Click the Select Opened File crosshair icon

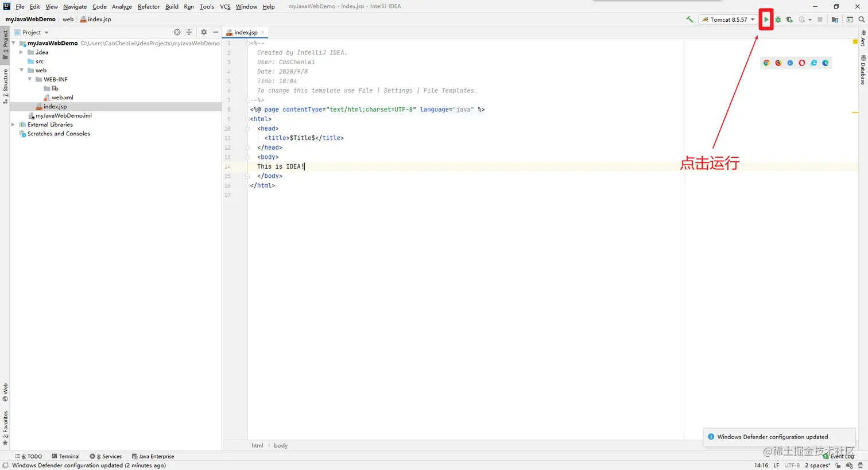coord(177,32)
